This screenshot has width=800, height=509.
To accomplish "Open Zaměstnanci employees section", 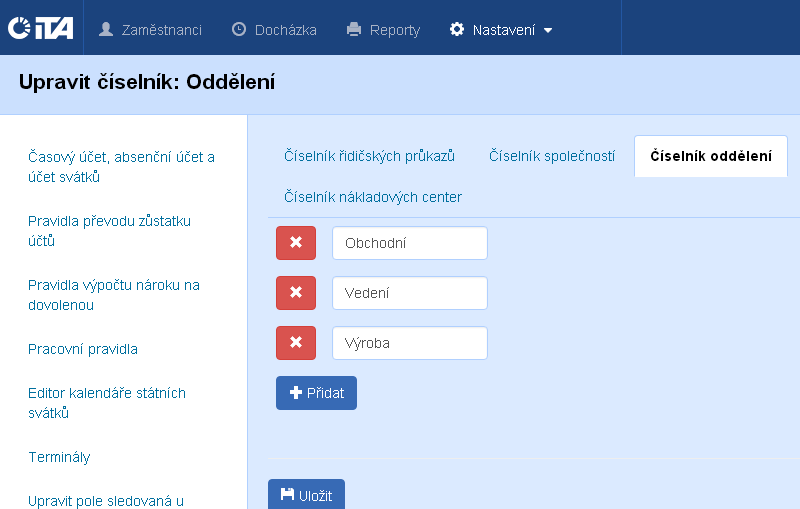I will click(150, 30).
